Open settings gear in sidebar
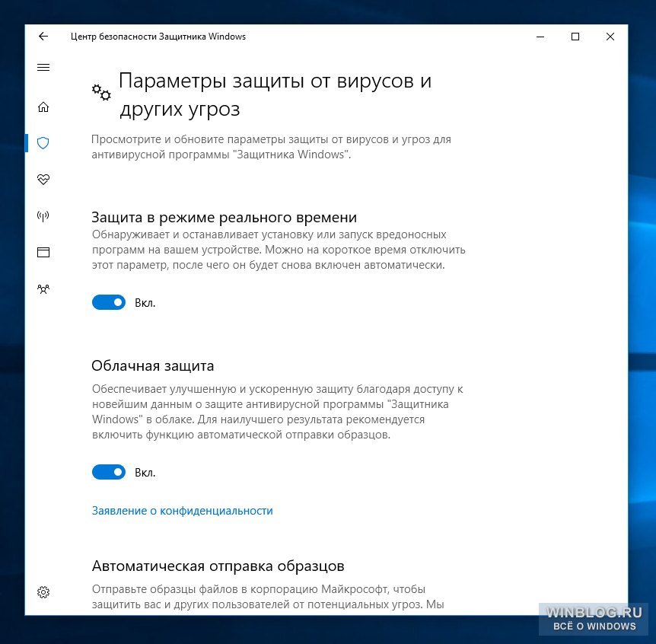656x644 pixels. tap(43, 592)
